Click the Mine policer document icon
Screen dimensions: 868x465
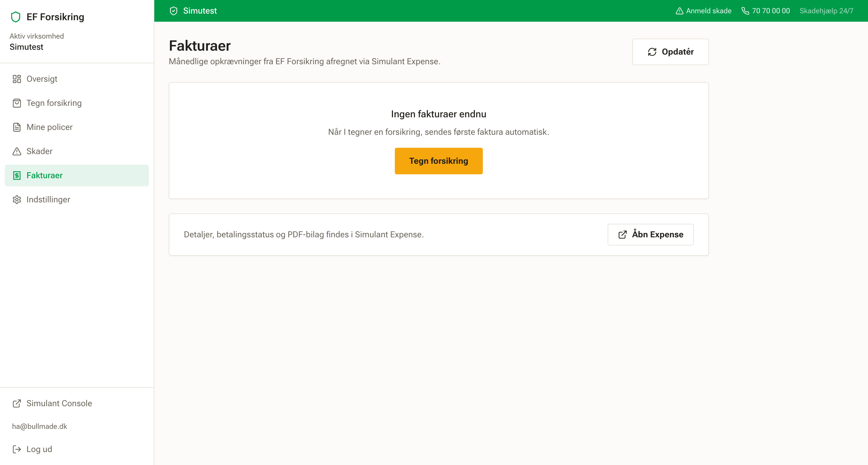click(x=17, y=127)
